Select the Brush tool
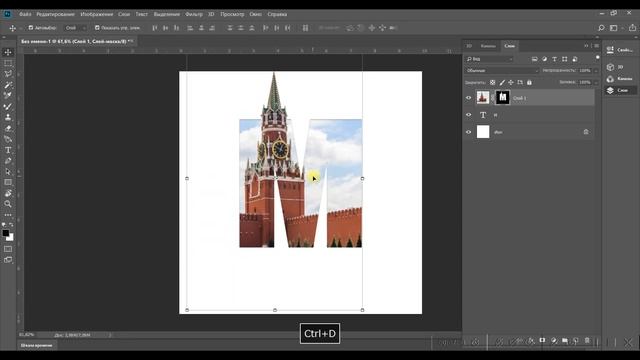 [x=8, y=107]
